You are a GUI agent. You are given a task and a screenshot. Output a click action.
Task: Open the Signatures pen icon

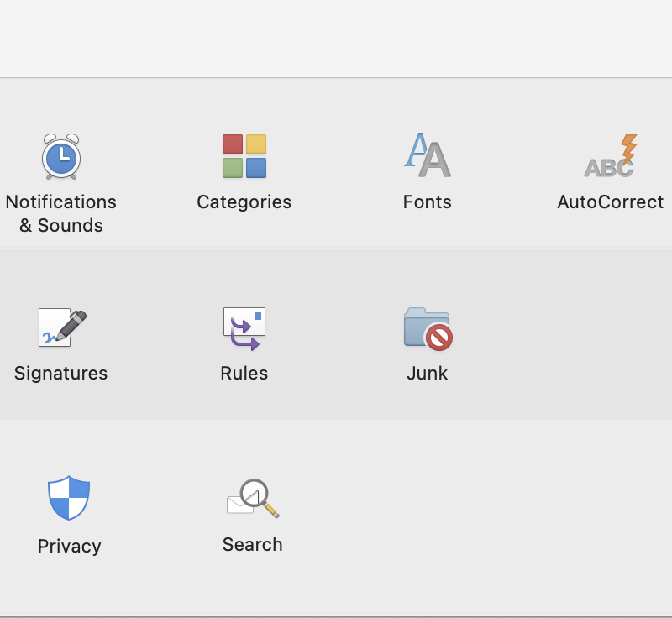coord(61,327)
